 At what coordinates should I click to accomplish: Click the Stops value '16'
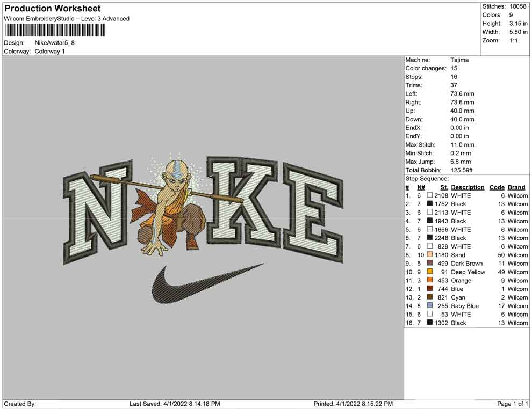[x=454, y=77]
